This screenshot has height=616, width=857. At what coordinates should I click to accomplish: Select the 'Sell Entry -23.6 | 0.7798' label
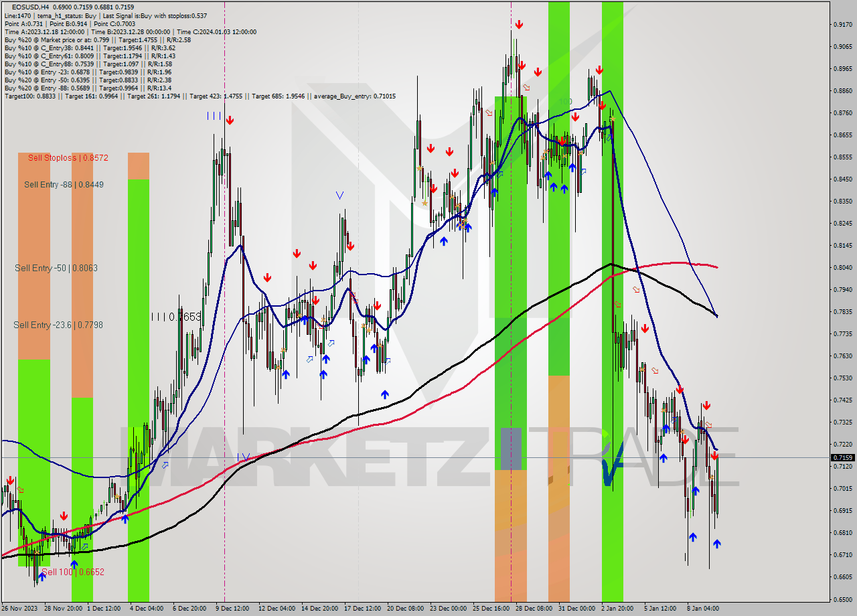[58, 325]
